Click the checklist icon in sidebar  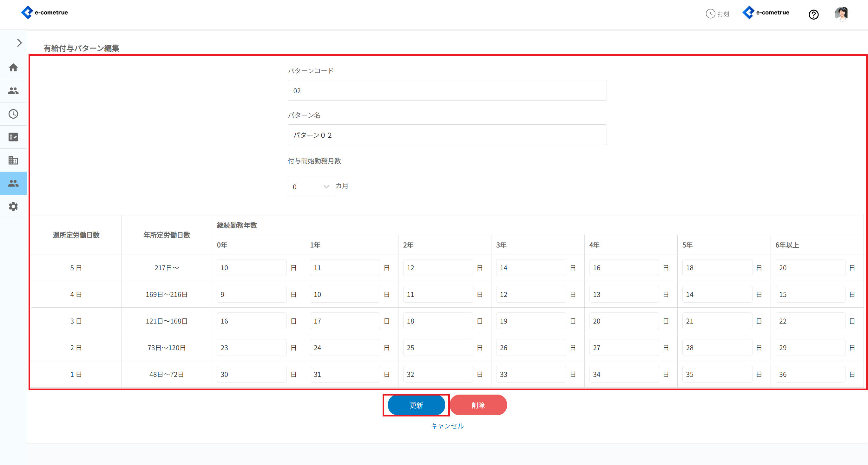click(13, 137)
